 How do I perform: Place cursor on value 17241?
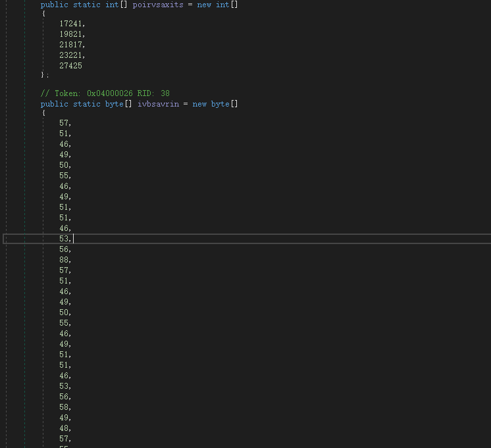click(x=70, y=24)
